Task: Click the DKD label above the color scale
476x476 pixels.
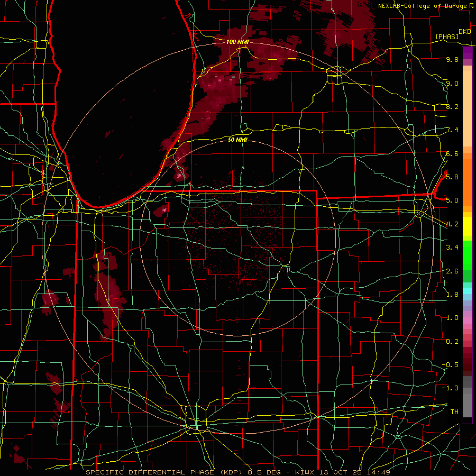Action: [x=465, y=32]
